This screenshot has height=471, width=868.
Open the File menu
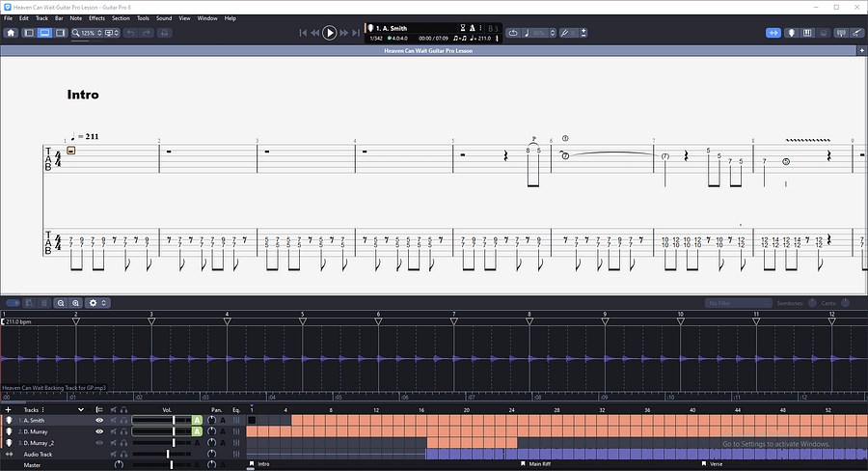(x=9, y=18)
